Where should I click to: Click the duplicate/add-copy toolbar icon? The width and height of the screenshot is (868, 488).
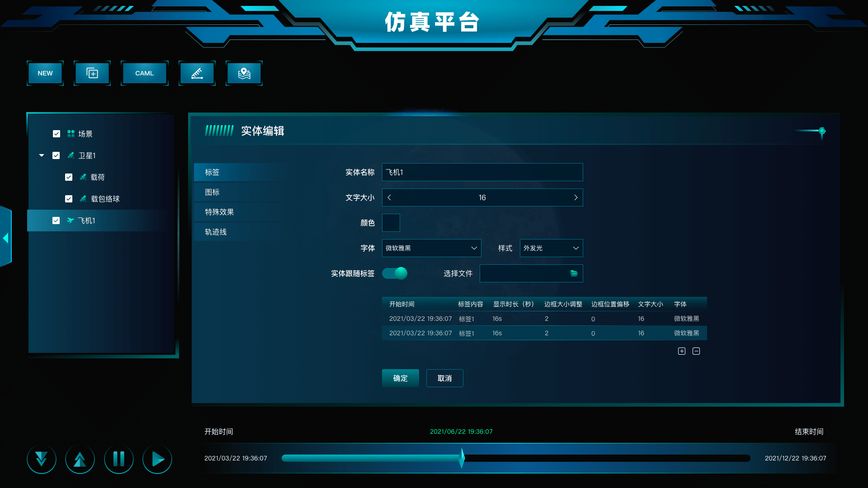pyautogui.click(x=92, y=73)
